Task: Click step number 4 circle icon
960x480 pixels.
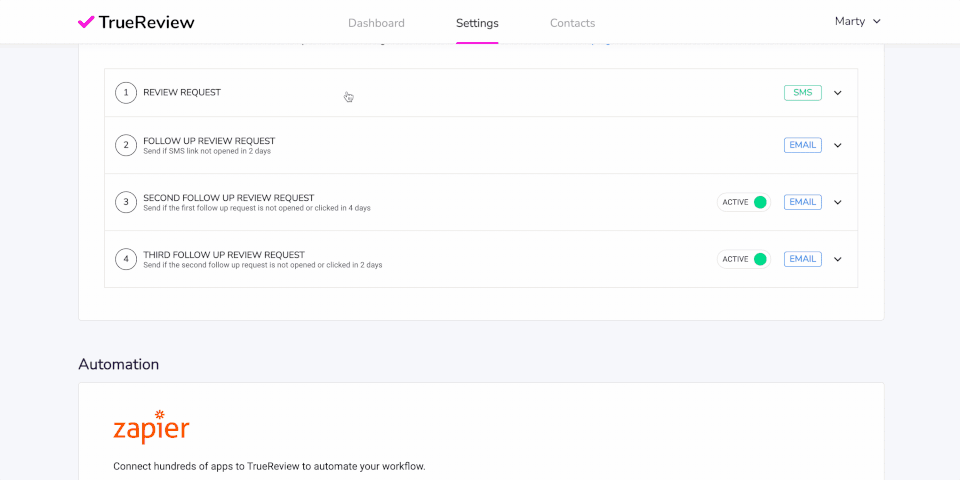Action: pos(126,259)
